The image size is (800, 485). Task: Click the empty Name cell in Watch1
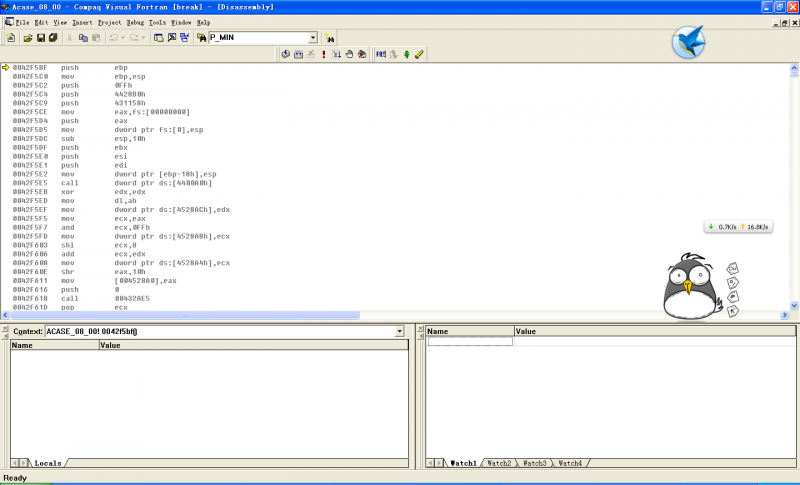pyautogui.click(x=470, y=341)
